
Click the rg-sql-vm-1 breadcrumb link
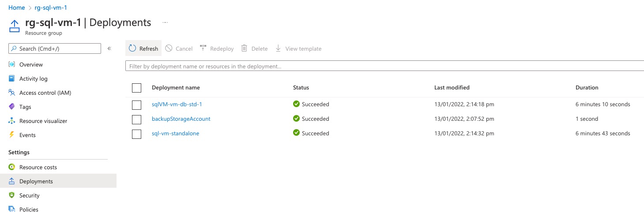click(51, 8)
